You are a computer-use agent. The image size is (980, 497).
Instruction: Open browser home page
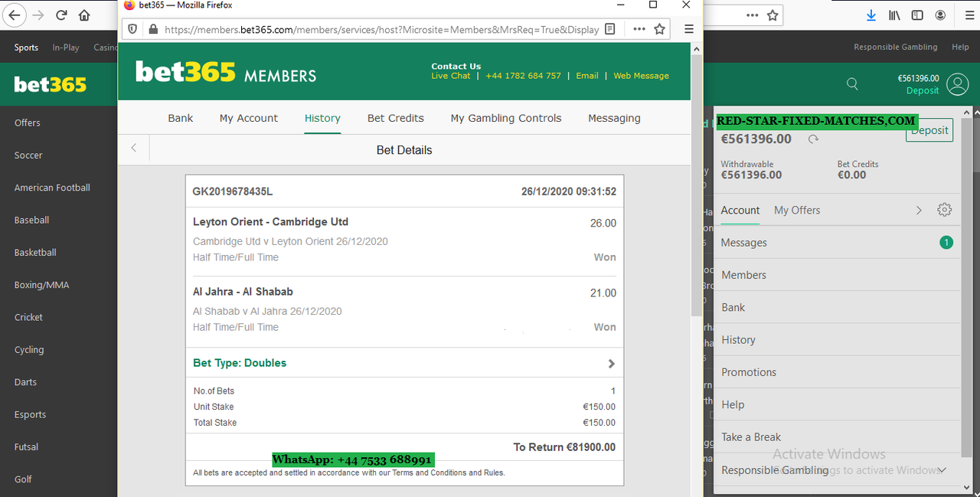84,15
